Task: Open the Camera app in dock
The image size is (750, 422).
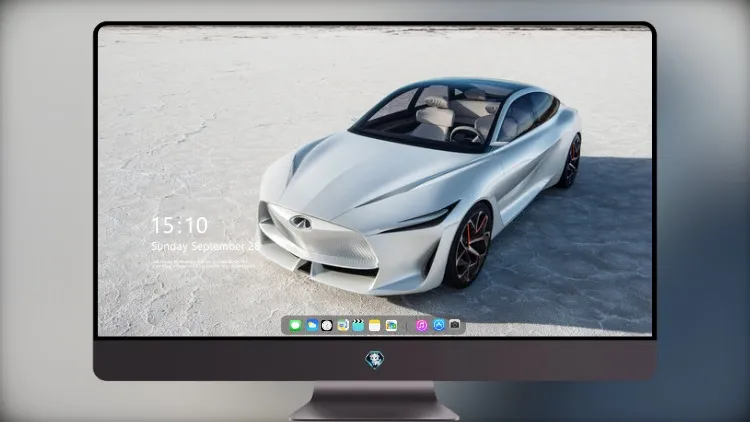Action: [455, 324]
